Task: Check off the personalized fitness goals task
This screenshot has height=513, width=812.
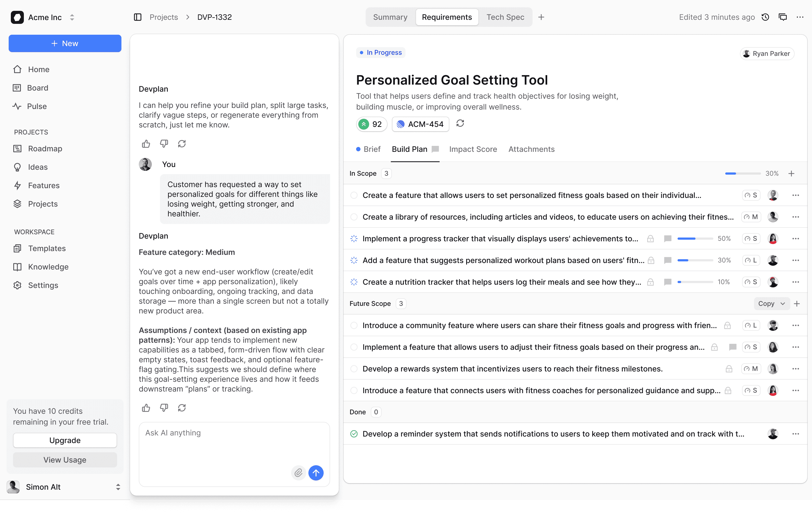Action: (x=354, y=195)
